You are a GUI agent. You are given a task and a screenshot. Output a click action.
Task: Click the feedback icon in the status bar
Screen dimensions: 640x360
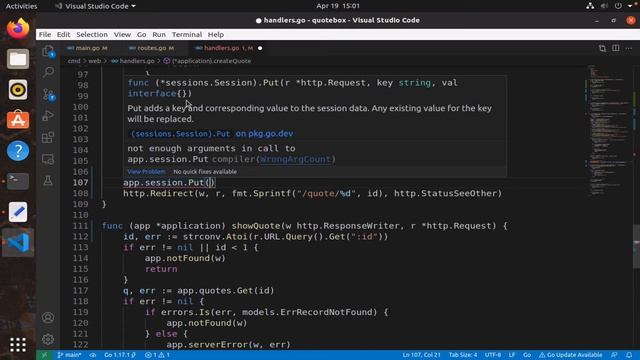click(614, 355)
